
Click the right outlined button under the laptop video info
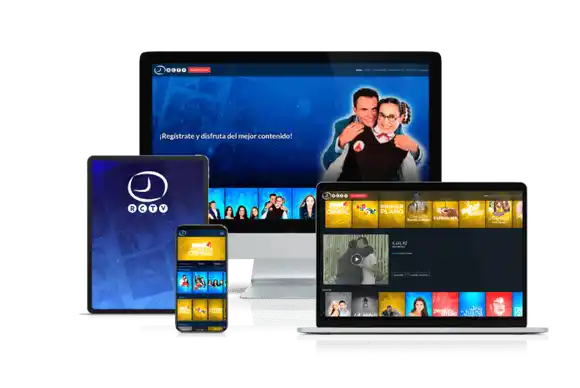419,275
